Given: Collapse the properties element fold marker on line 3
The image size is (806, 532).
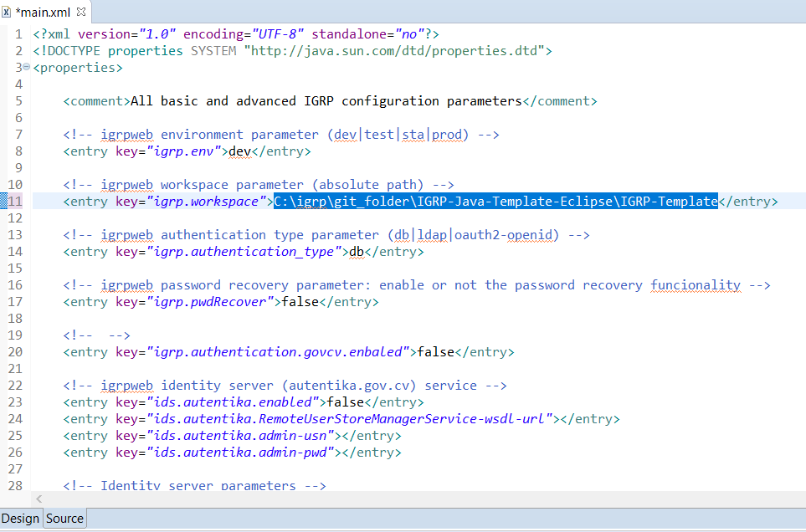Looking at the screenshot, I should point(26,67).
